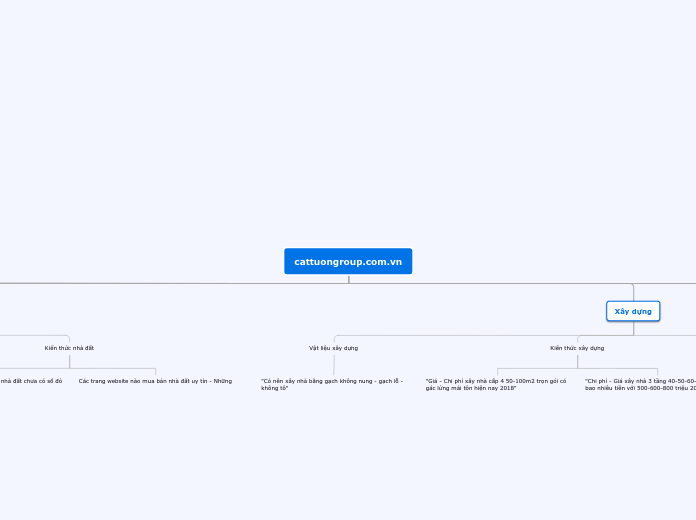Select the cattuongroup.com.vn root node
The width and height of the screenshot is (696, 520).
click(348, 261)
